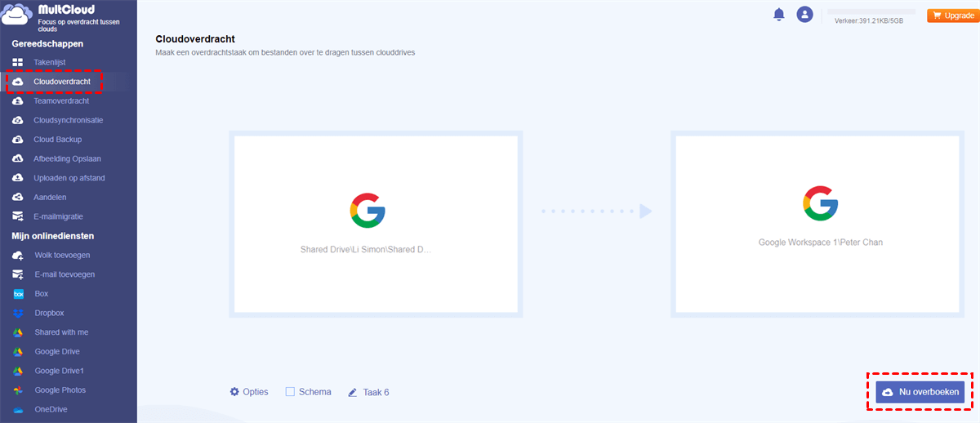This screenshot has height=423, width=980.
Task: Select Box label under Mijn onlinediensten
Action: point(42,294)
